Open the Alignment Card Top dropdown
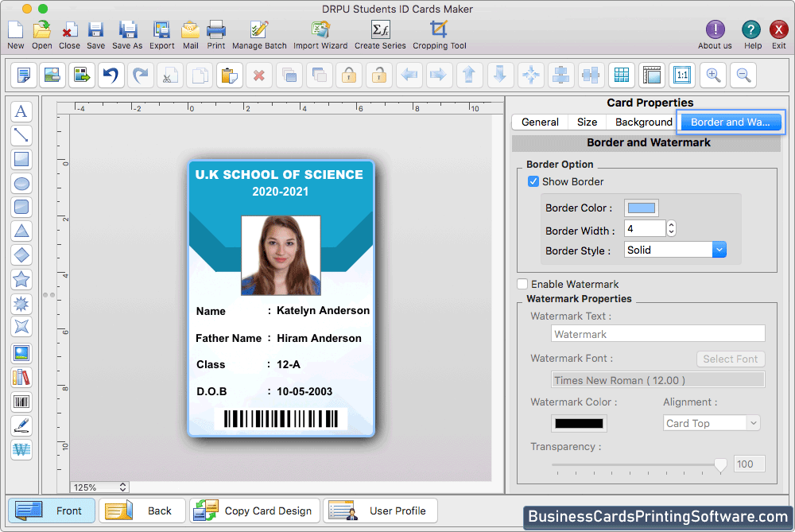Screen dimensions: 795x532 (712, 423)
